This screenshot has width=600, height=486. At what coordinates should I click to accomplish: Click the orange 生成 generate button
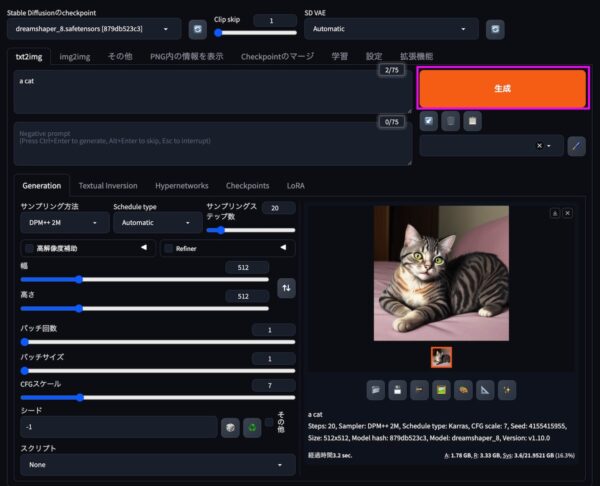tap(502, 89)
